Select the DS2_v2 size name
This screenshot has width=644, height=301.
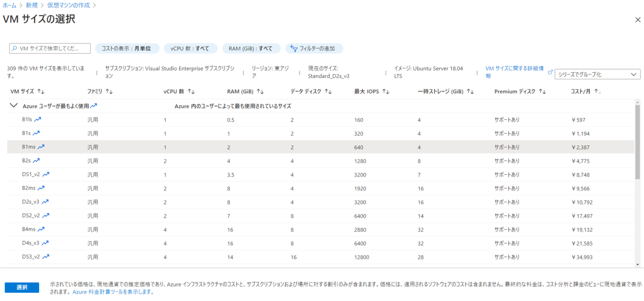point(31,215)
